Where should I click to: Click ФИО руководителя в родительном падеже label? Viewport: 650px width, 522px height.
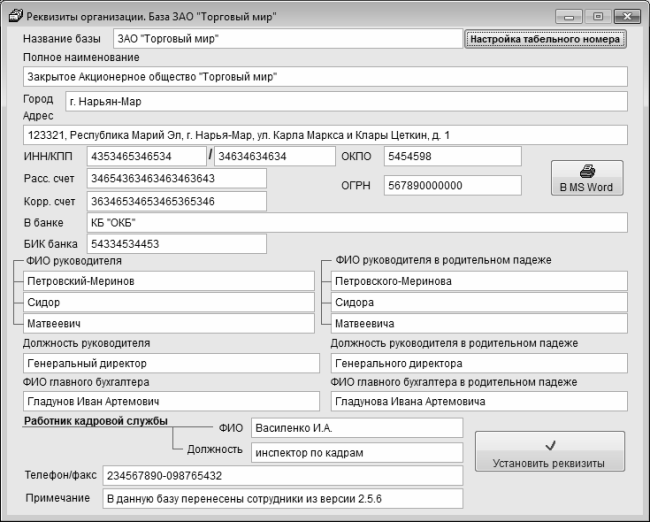point(443,260)
